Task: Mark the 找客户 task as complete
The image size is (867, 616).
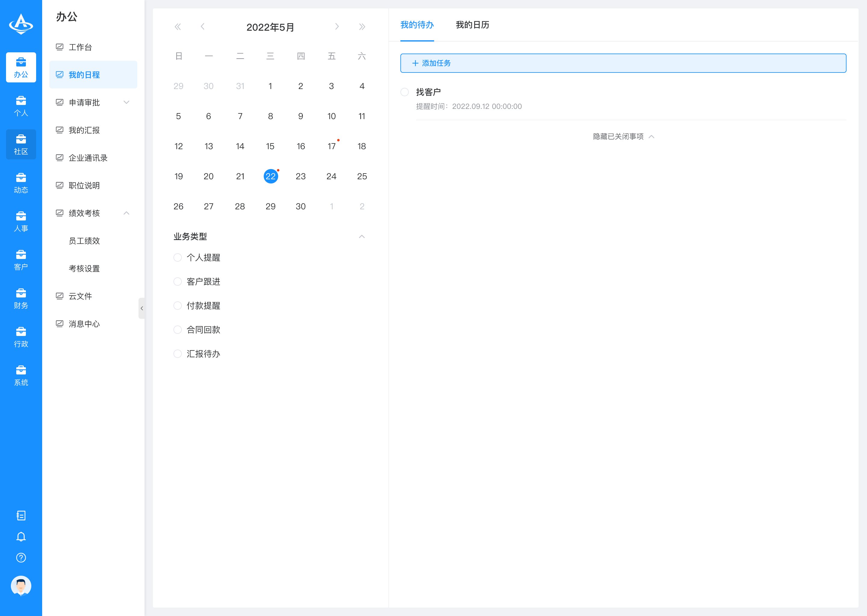Action: 404,92
